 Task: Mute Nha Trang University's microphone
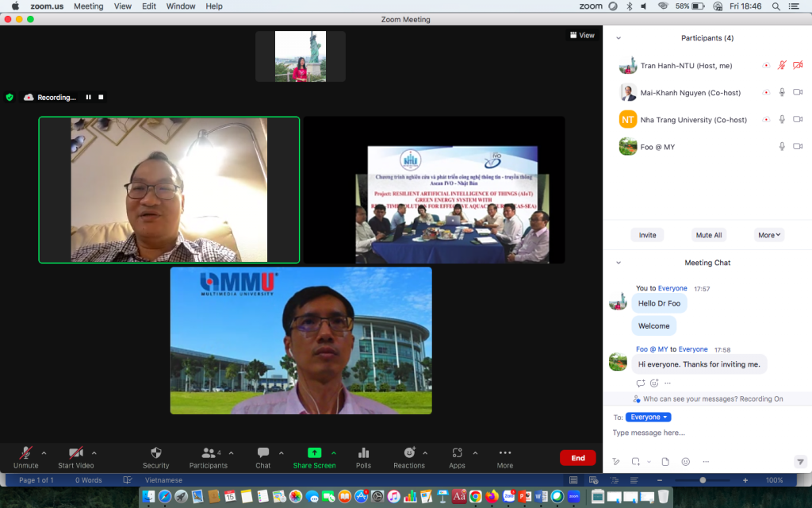pos(782,119)
